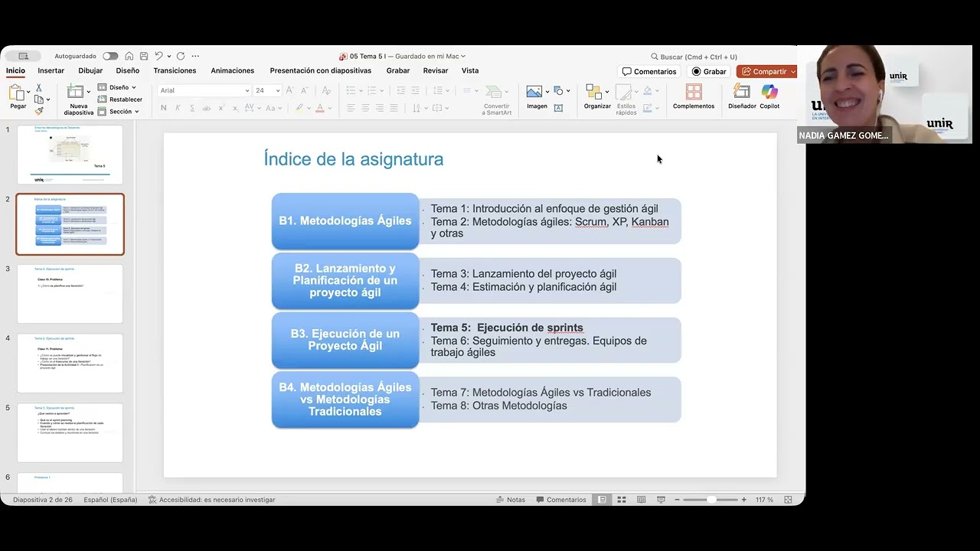980x551 pixels.
Task: Toggle subscript formatting
Action: (x=237, y=108)
